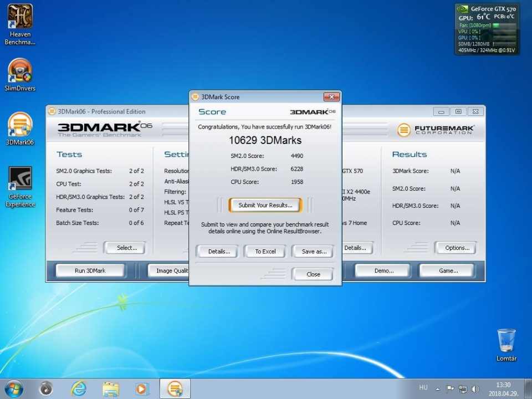Click the HDR/SM3.0 Graphics Tests row
Screen dimensions: 532x399
(100, 197)
